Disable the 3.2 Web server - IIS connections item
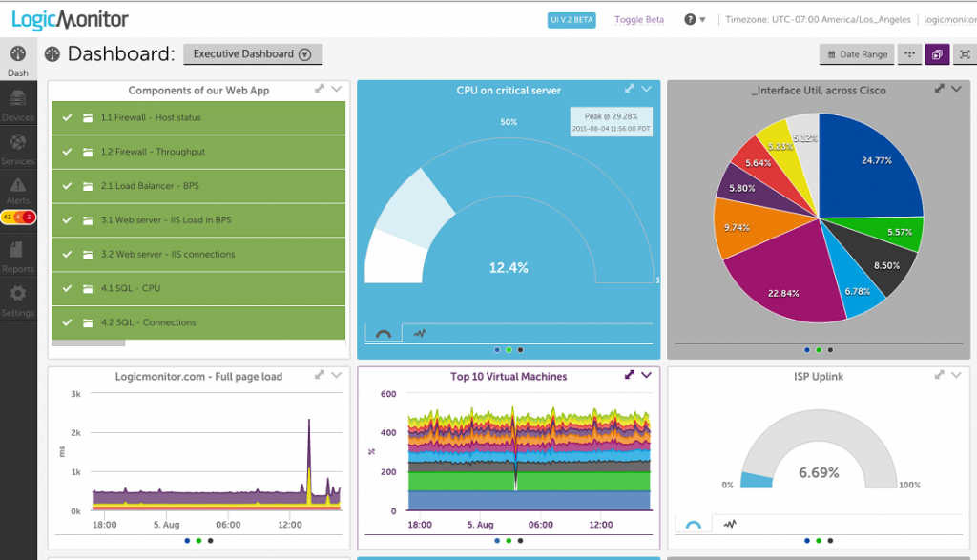This screenshot has width=977, height=560. 67,254
